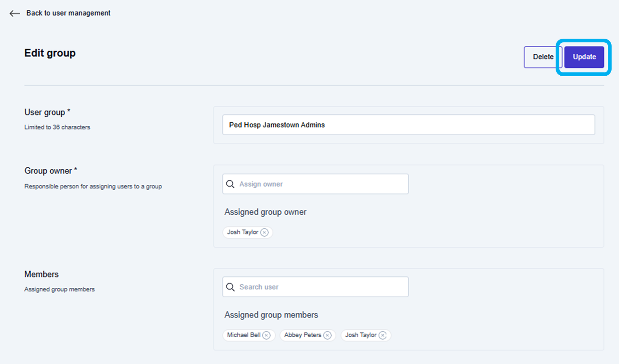The width and height of the screenshot is (619, 364).
Task: Click the magnifier icon in Search user
Action: (230, 287)
